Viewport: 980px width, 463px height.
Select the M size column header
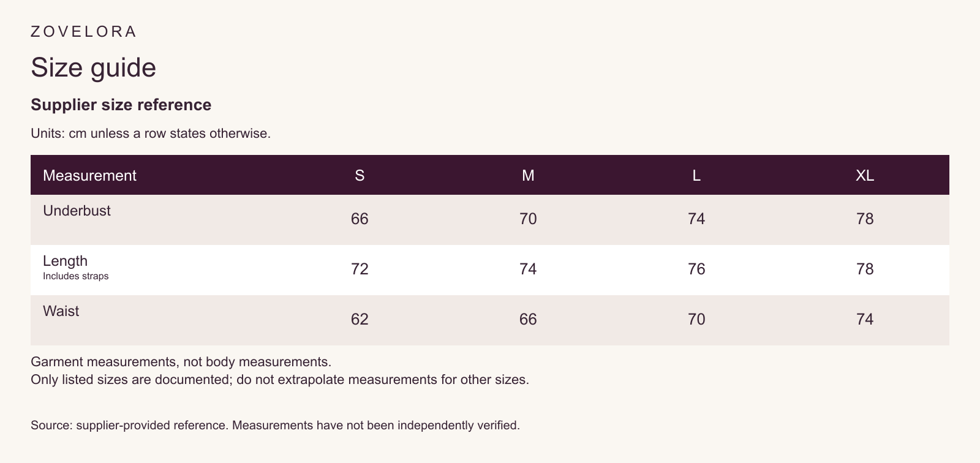click(x=528, y=175)
